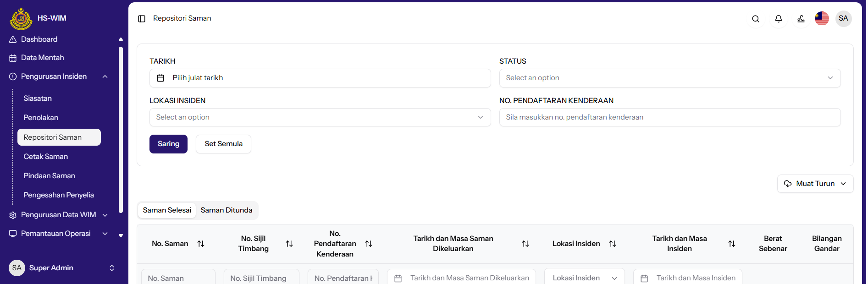Click the vehicle registration number field

click(669, 117)
